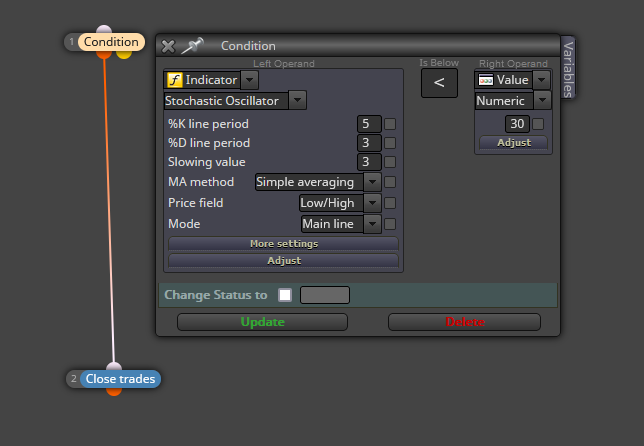Open the Price field Low/High dropdown
Viewport: 644px width, 446px height.
(372, 202)
